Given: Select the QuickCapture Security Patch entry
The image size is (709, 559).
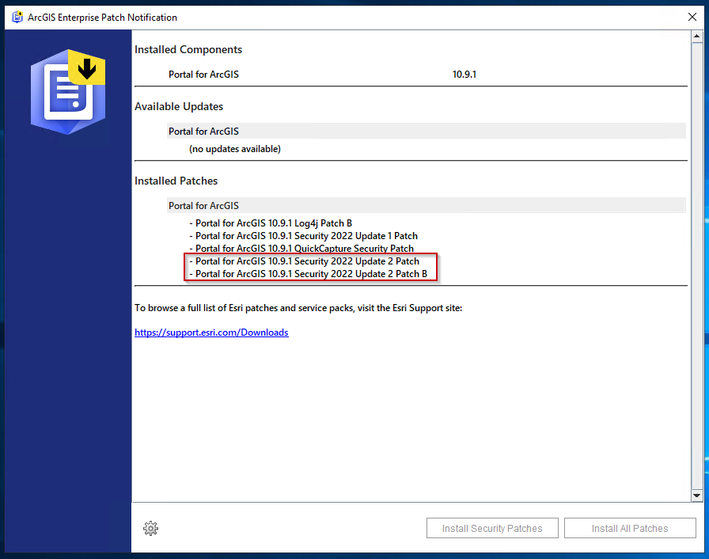Looking at the screenshot, I should [301, 248].
